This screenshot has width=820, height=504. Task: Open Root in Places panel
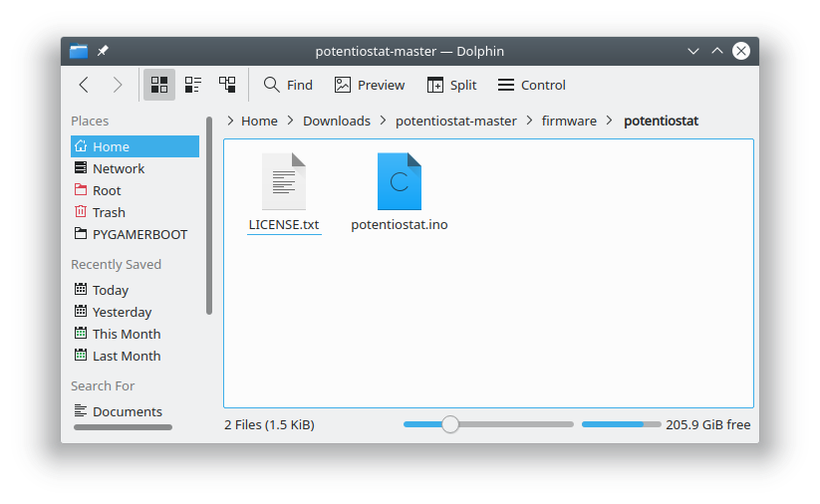tap(135, 190)
